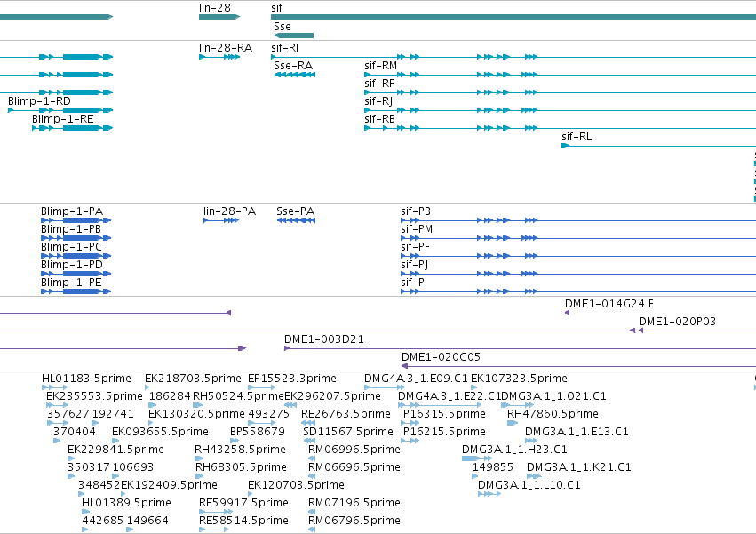Click the sif-PF protein label
This screenshot has height=534, width=756.
pos(415,246)
